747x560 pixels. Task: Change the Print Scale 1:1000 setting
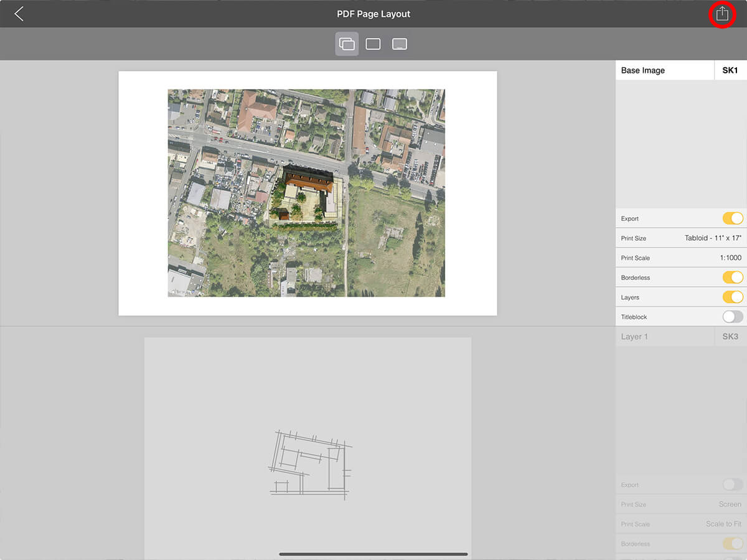(730, 258)
